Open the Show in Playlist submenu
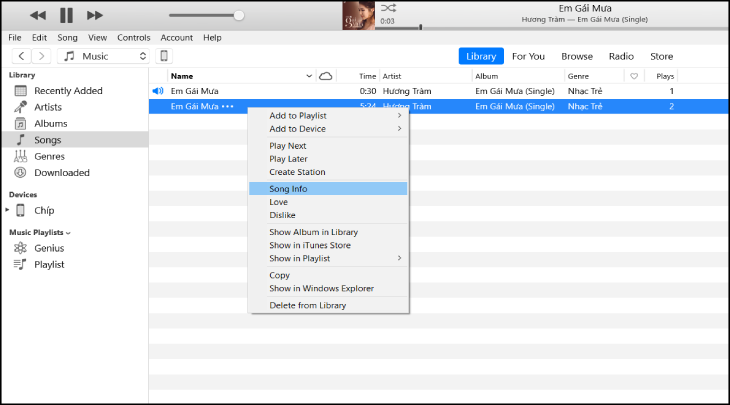730x405 pixels. (328, 258)
